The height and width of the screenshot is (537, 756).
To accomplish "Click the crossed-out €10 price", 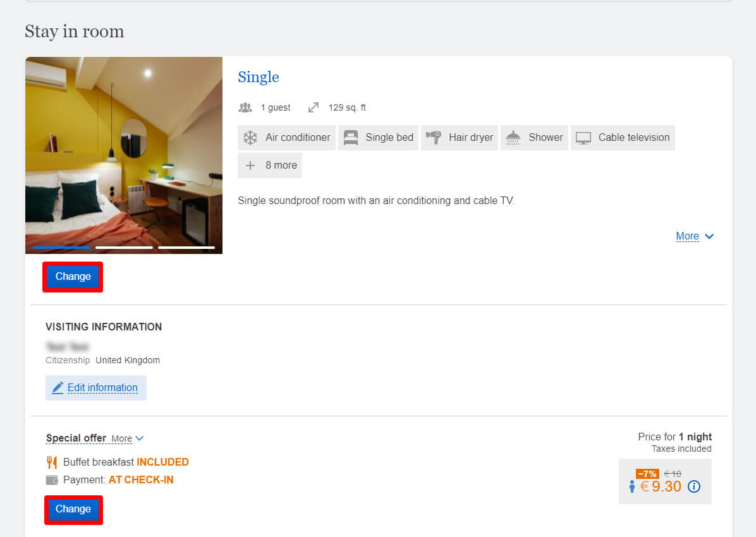I will (673, 474).
